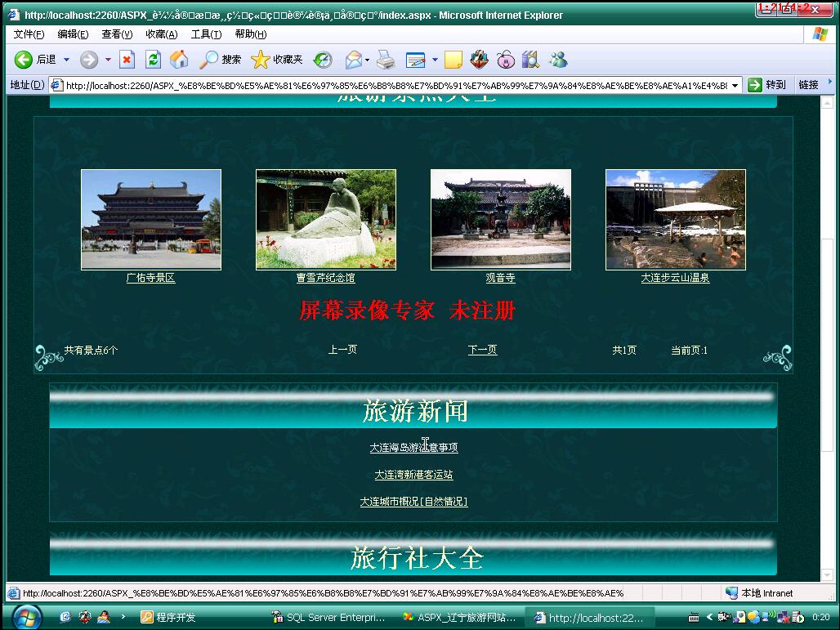Click the 当前页:1 current page text

coord(689,351)
